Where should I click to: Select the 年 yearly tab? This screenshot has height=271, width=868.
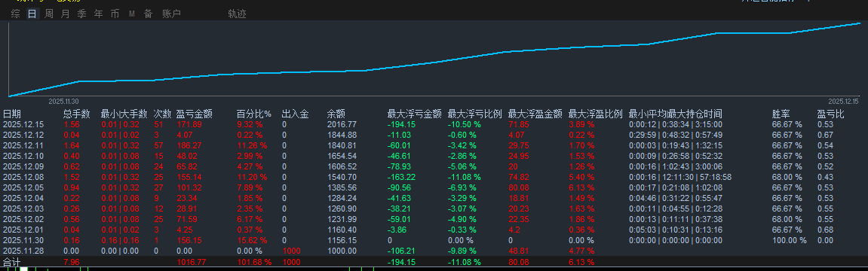pyautogui.click(x=99, y=14)
